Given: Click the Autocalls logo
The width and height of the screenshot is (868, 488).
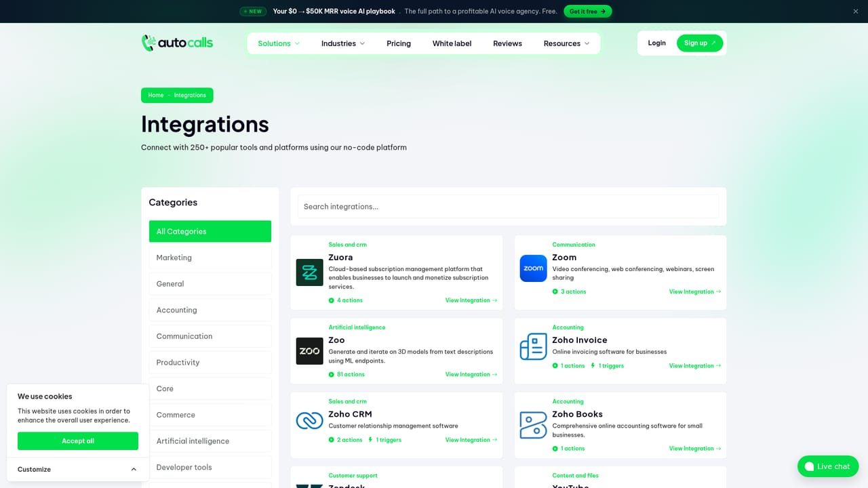Looking at the screenshot, I should [177, 43].
